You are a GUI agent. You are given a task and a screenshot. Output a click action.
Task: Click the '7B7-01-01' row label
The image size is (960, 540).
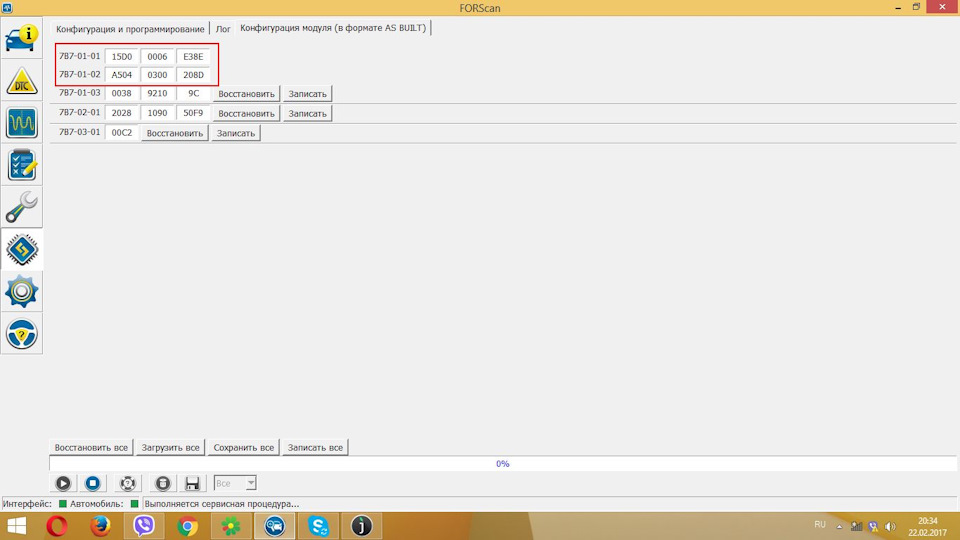point(80,56)
